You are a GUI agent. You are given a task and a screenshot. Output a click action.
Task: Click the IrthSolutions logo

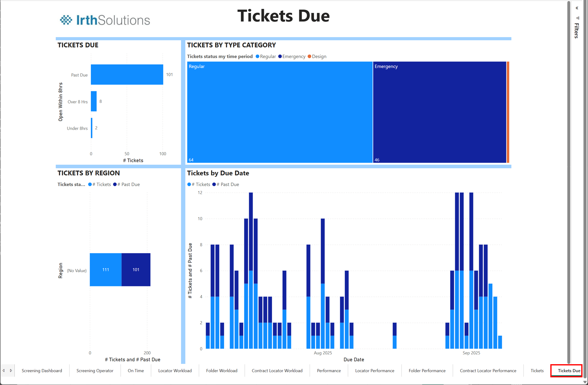pyautogui.click(x=105, y=20)
